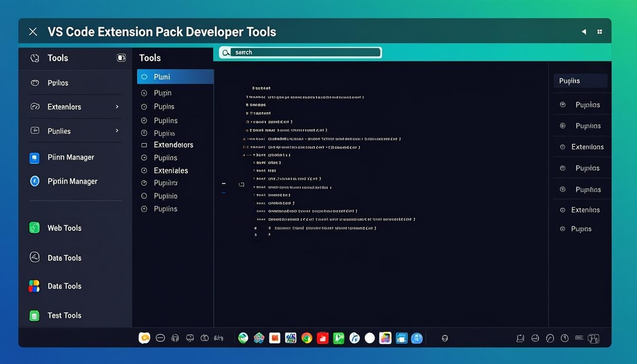Open the green round dock app
The height and width of the screenshot is (364, 637).
(x=243, y=338)
